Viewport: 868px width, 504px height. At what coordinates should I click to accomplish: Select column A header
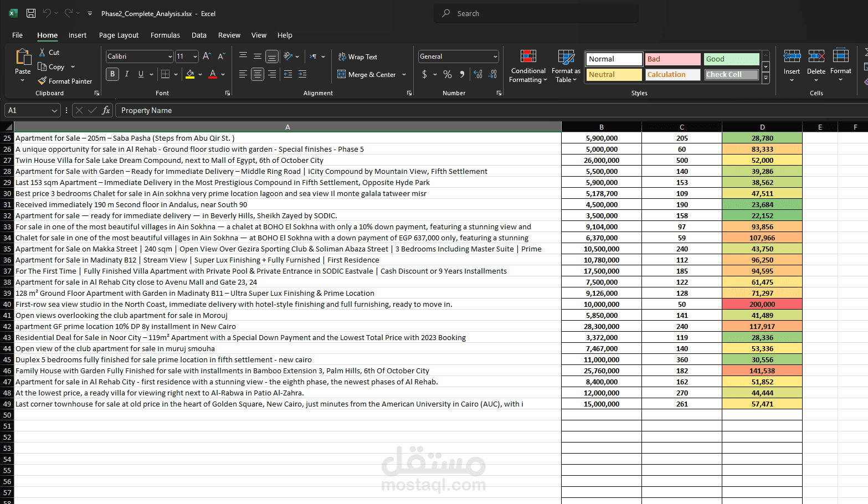tap(287, 127)
